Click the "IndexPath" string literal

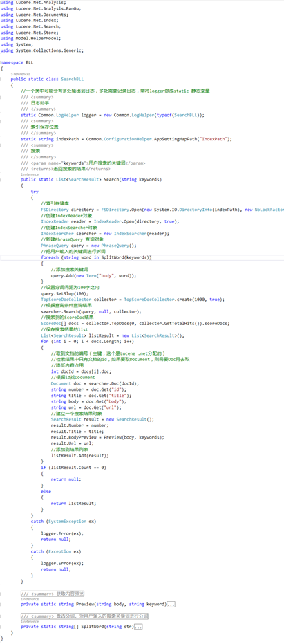214,139
